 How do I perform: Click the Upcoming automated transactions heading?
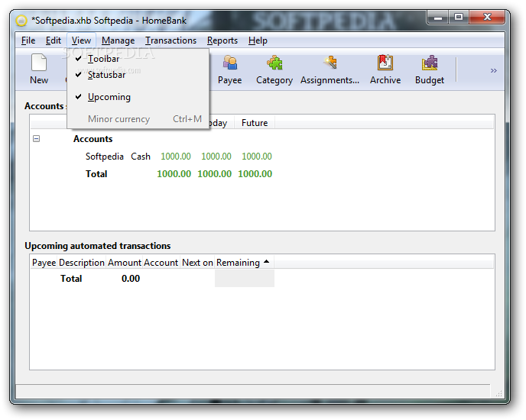click(98, 246)
